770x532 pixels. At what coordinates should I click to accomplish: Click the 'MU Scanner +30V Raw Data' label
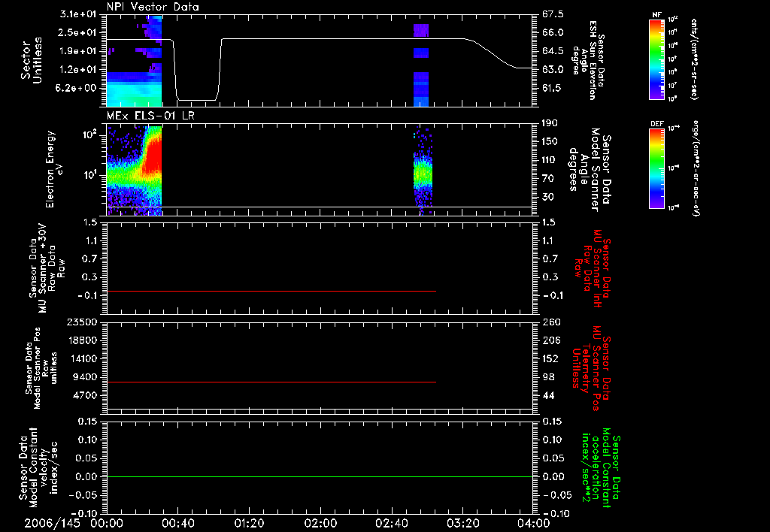(47, 268)
